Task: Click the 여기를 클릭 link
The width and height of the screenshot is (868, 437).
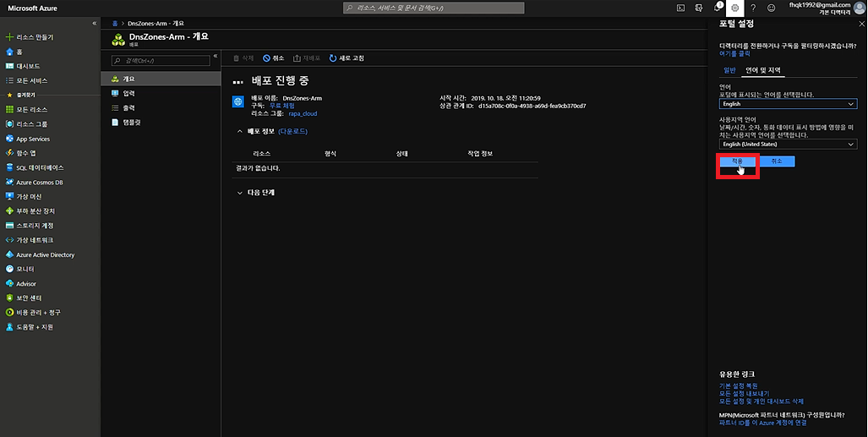Action: 734,54
